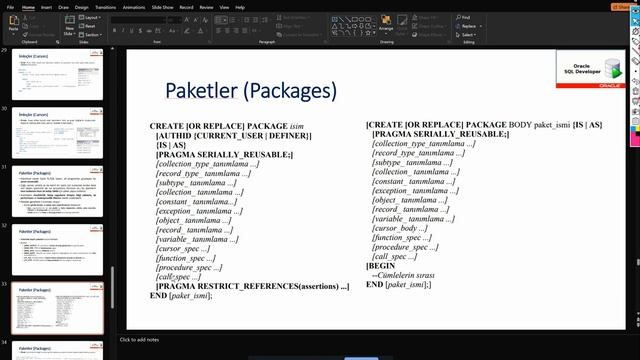Toggle Align Right paragraph alignment
Image resolution: width=640 pixels, height=360 pixels.
pos(236,31)
